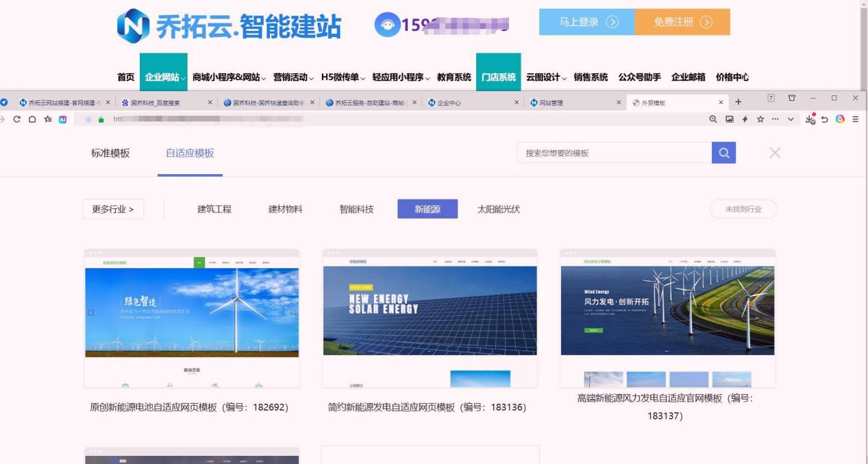Screen dimensions: 868x464
Task: Open Downloads via the badged download icon
Action: click(810, 119)
